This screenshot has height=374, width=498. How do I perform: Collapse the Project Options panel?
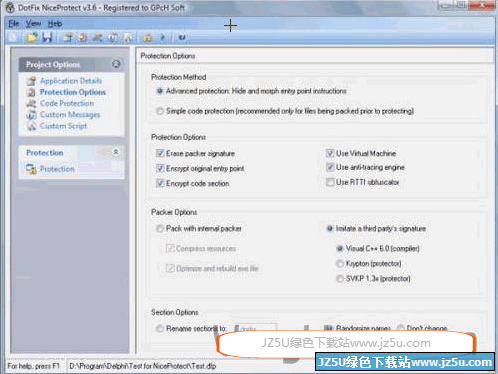[x=116, y=64]
